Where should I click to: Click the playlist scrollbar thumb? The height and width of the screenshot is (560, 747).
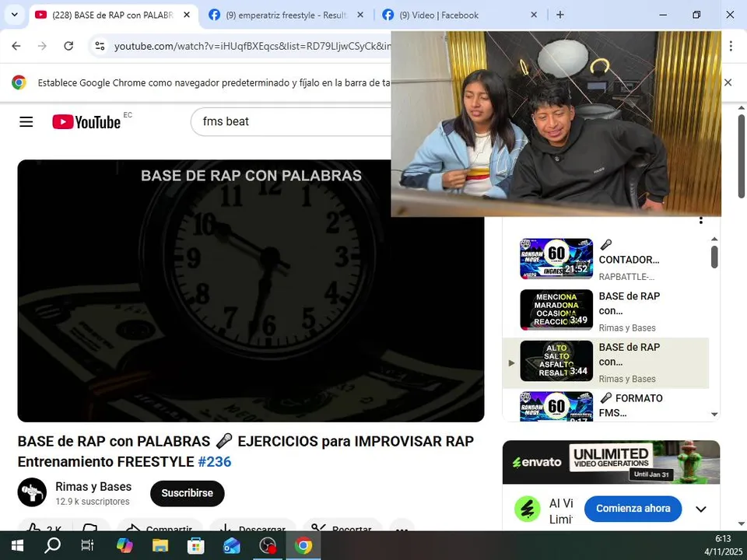click(714, 257)
